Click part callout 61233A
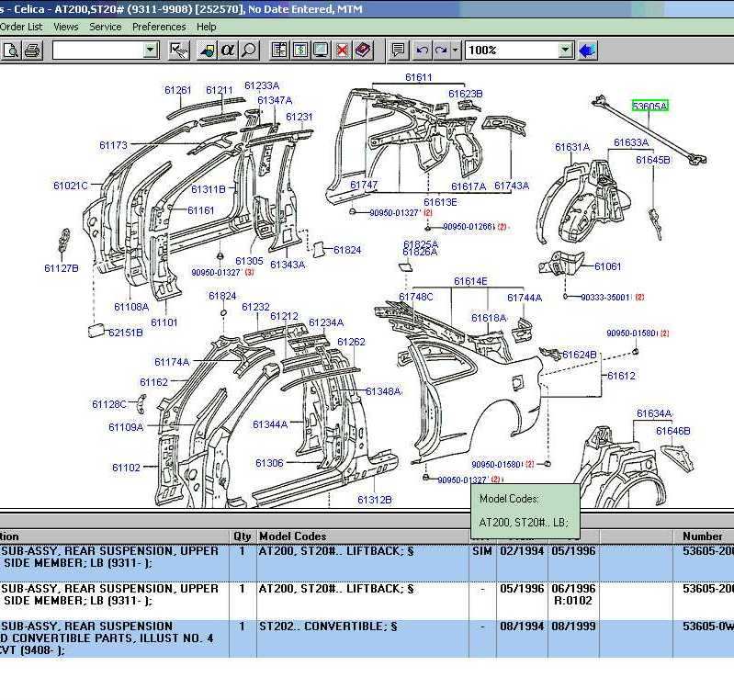734x700 pixels. (x=262, y=85)
